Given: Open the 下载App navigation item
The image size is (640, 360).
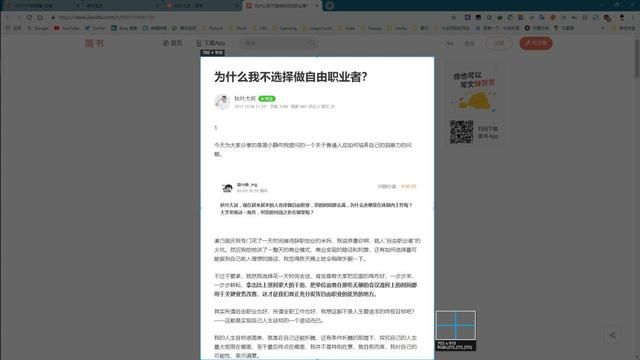Looking at the screenshot, I should [210, 43].
